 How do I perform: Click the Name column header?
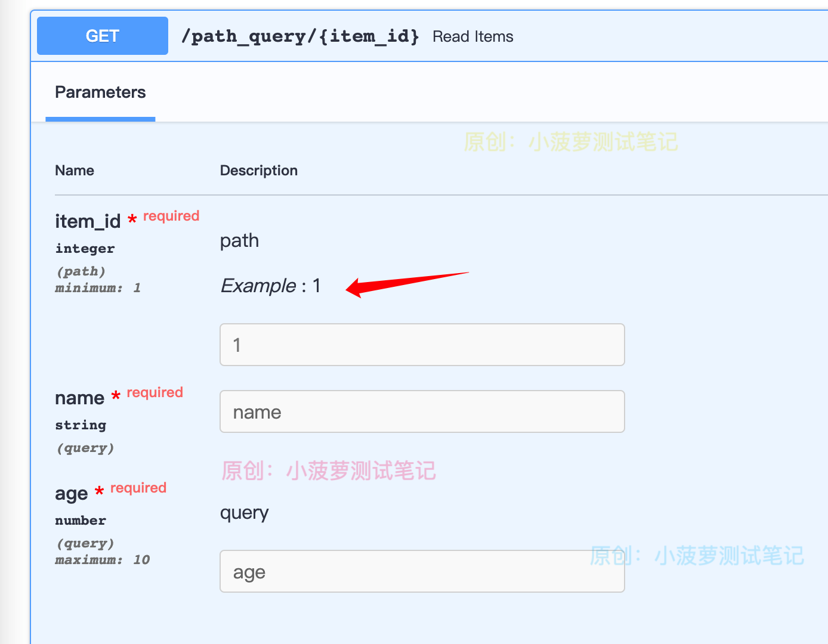point(75,171)
